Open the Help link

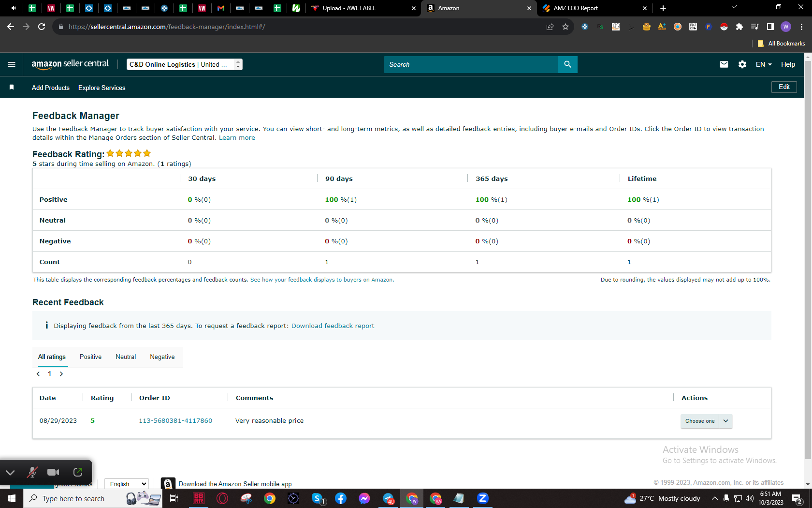point(788,64)
